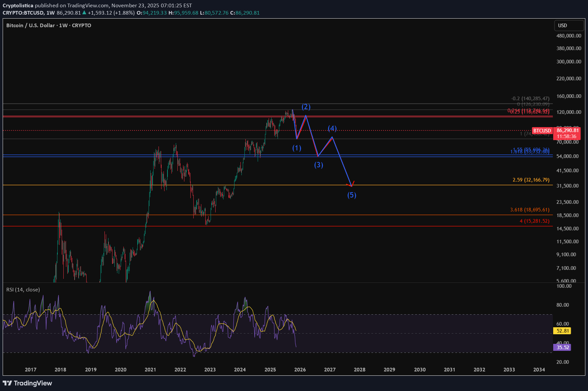Open the RSI (14, close) indicator legend
This screenshot has height=391, width=588.
[23, 290]
